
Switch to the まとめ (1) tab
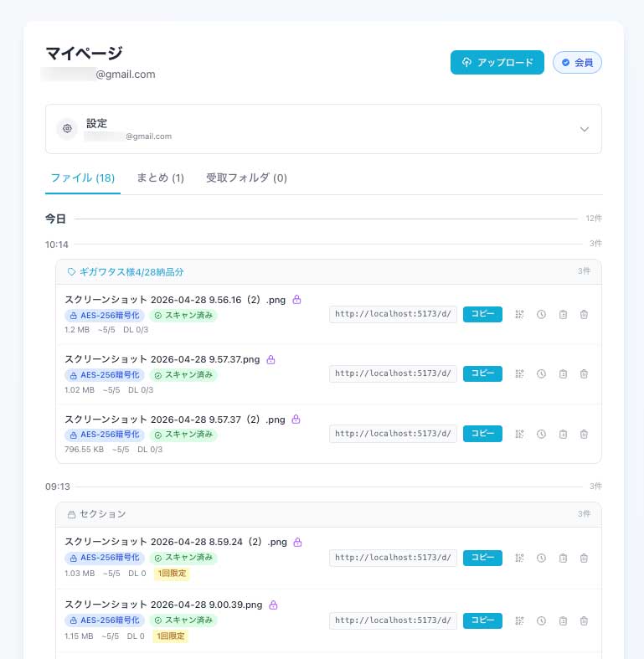pyautogui.click(x=160, y=178)
